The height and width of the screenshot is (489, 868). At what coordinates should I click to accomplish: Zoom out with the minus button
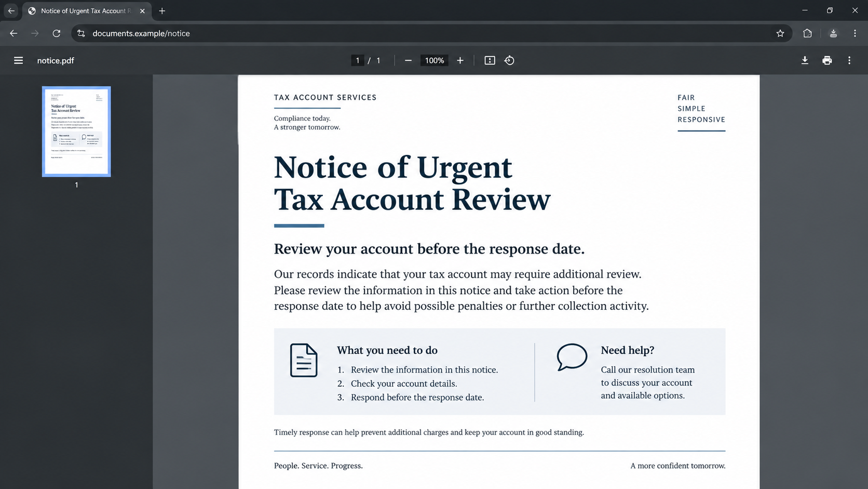pos(408,60)
